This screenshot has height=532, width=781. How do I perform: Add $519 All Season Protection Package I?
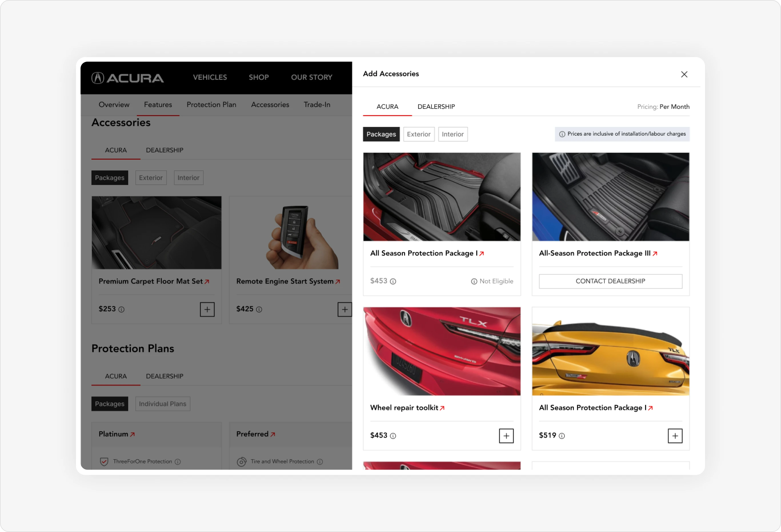675,436
